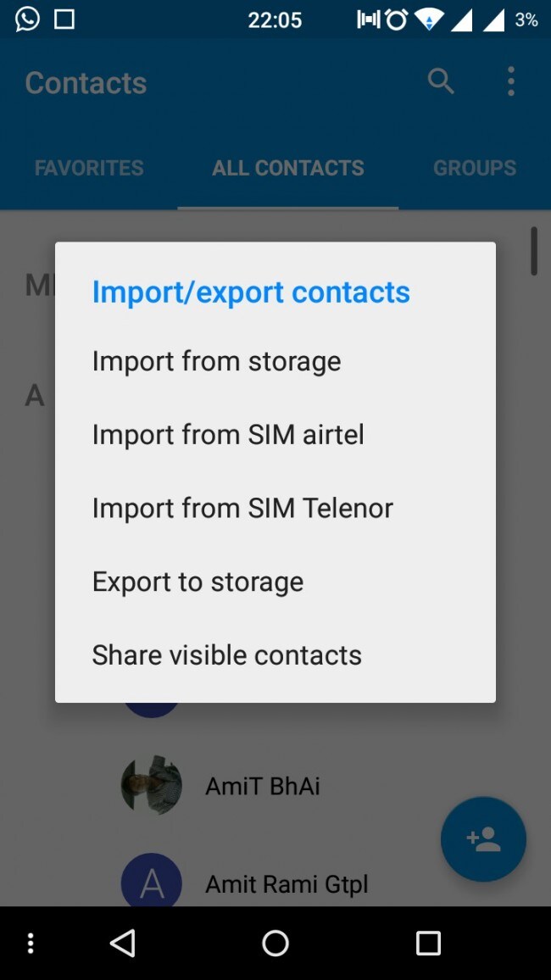Open recent apps square button
The image size is (551, 980).
428,943
